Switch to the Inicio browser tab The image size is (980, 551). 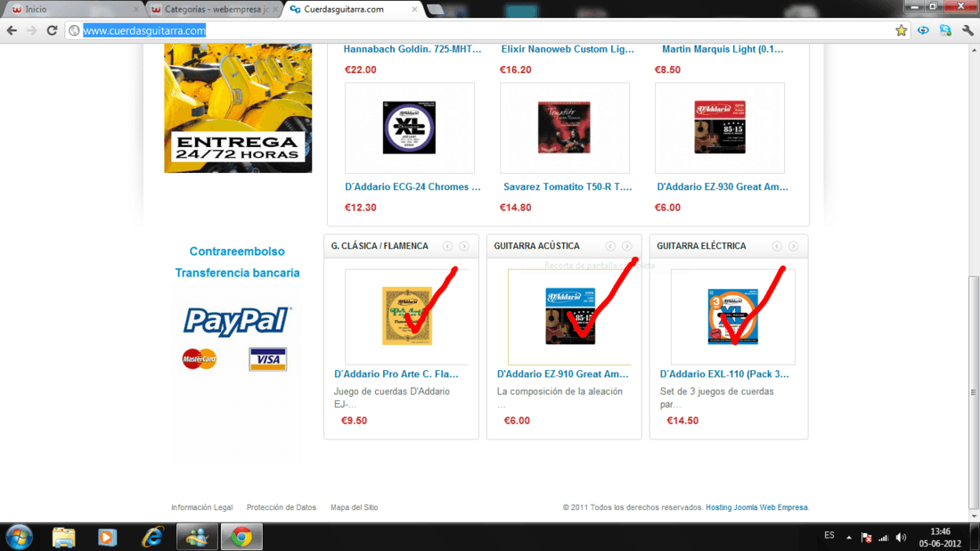(73, 10)
